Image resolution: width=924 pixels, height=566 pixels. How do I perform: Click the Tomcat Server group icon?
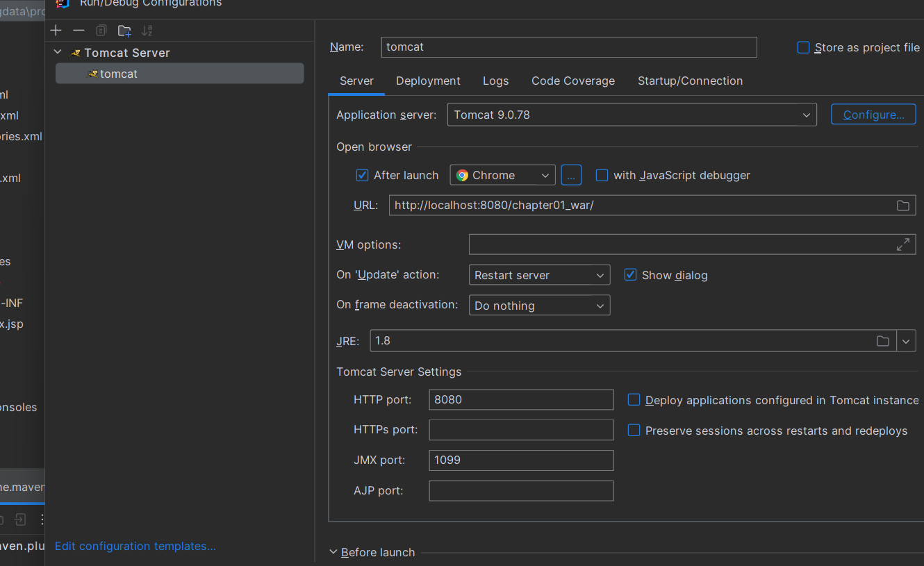pyautogui.click(x=76, y=53)
